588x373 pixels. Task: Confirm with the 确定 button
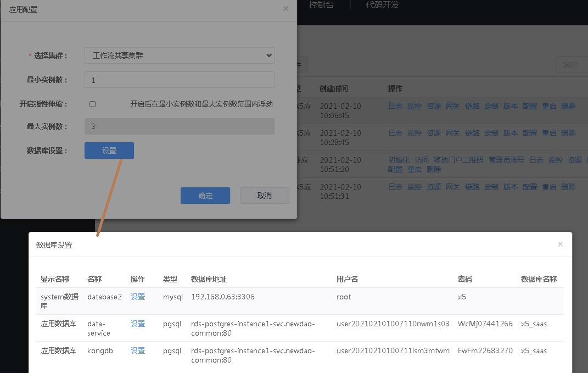(x=205, y=196)
